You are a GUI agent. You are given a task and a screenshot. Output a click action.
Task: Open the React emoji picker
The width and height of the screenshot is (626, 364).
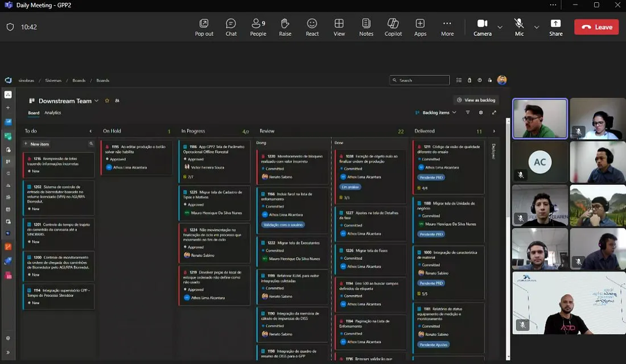pos(312,27)
